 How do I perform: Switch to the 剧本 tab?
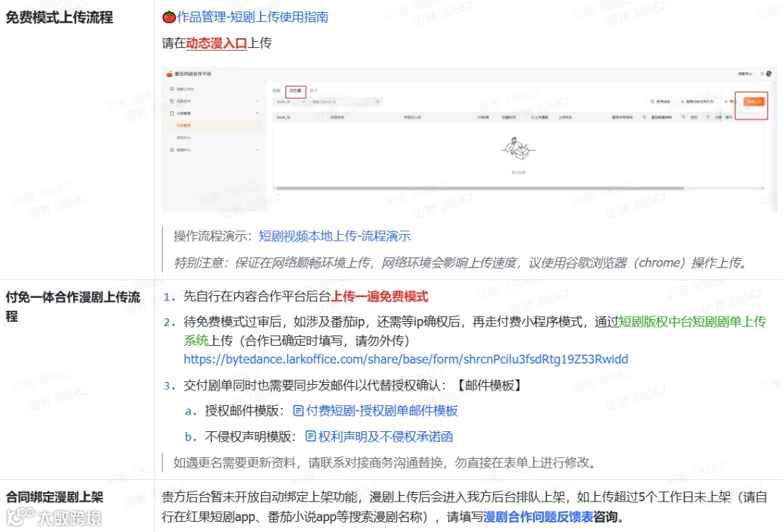click(x=313, y=91)
